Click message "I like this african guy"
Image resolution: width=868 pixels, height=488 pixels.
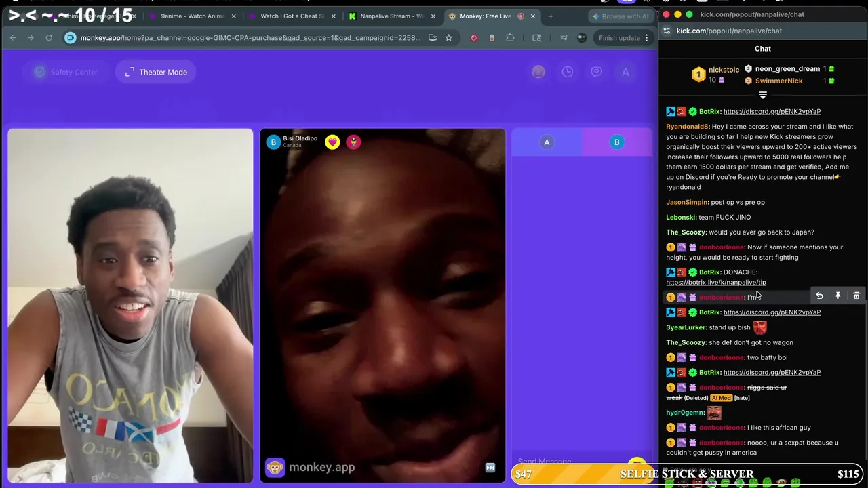click(779, 428)
